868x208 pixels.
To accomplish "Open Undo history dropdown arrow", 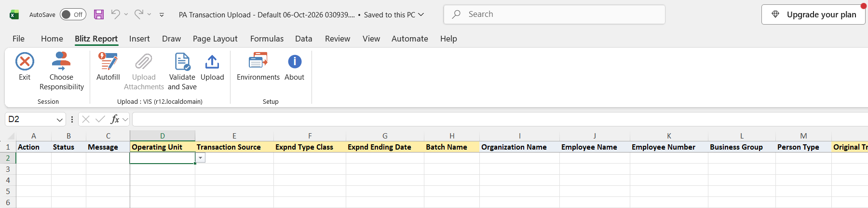I will click(126, 14).
